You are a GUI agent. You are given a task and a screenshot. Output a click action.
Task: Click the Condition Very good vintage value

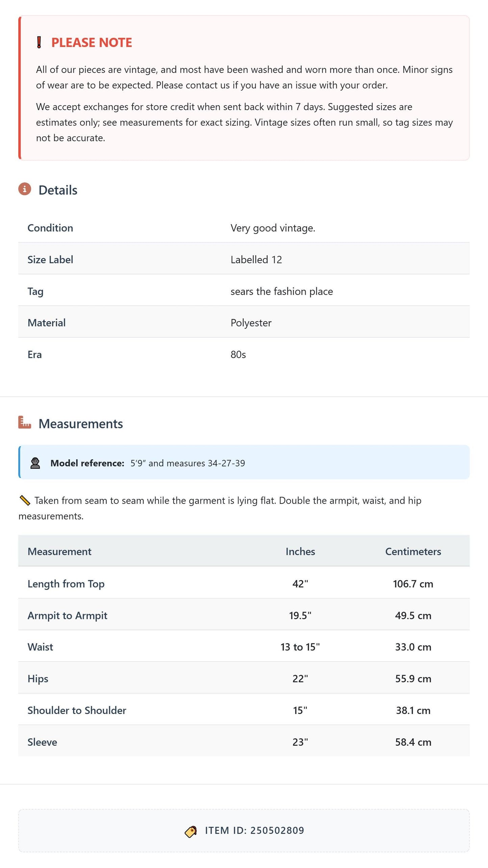pos(273,228)
